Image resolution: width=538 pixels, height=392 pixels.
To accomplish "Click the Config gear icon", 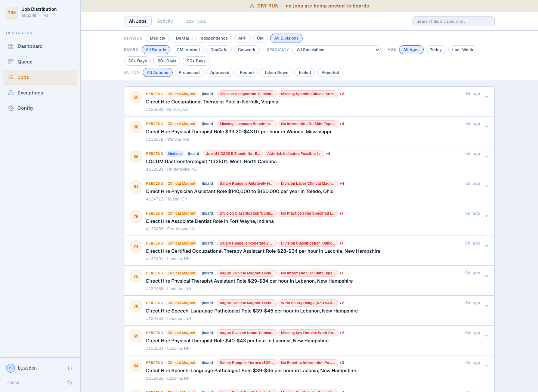I will pos(11,108).
